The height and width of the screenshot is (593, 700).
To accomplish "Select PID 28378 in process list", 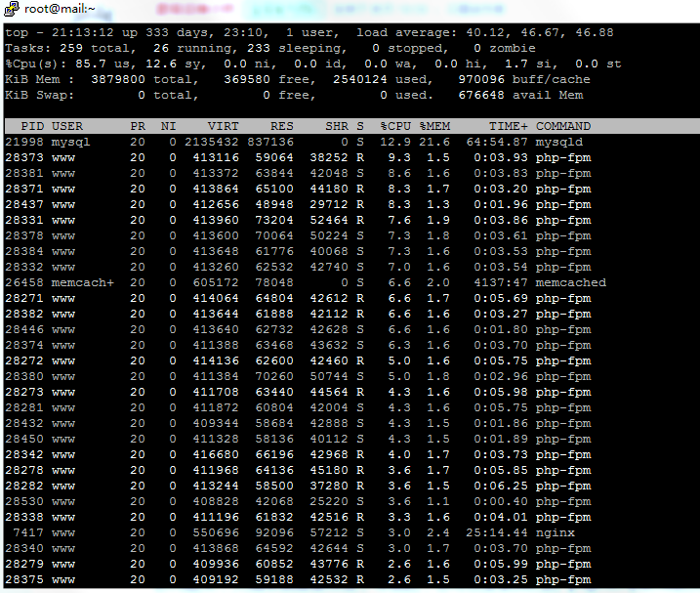I will pos(24,236).
